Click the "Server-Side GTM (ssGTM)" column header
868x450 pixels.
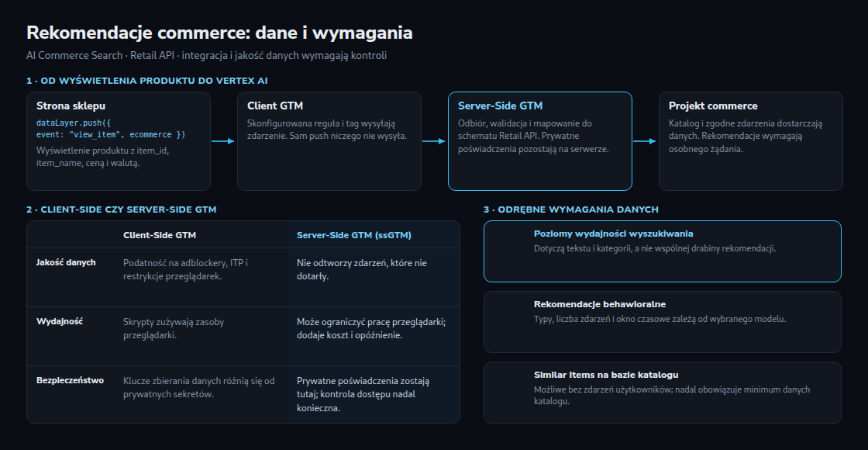(x=353, y=235)
